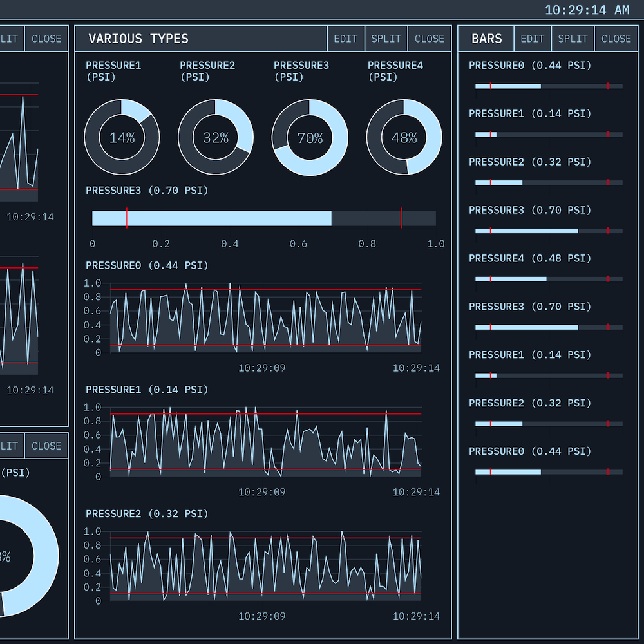This screenshot has width=644, height=644.
Task: Select the VARIOUS TYPES panel title
Action: tap(138, 39)
